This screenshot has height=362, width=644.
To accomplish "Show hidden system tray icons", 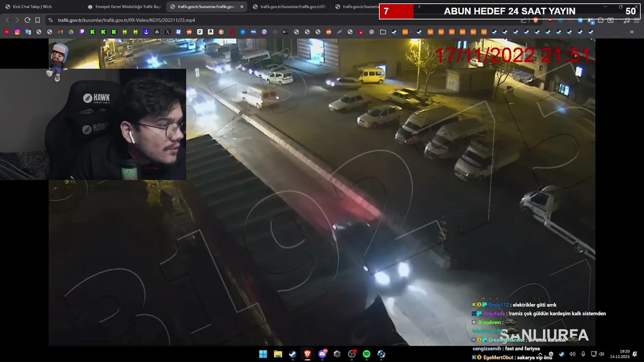I will coord(540,354).
